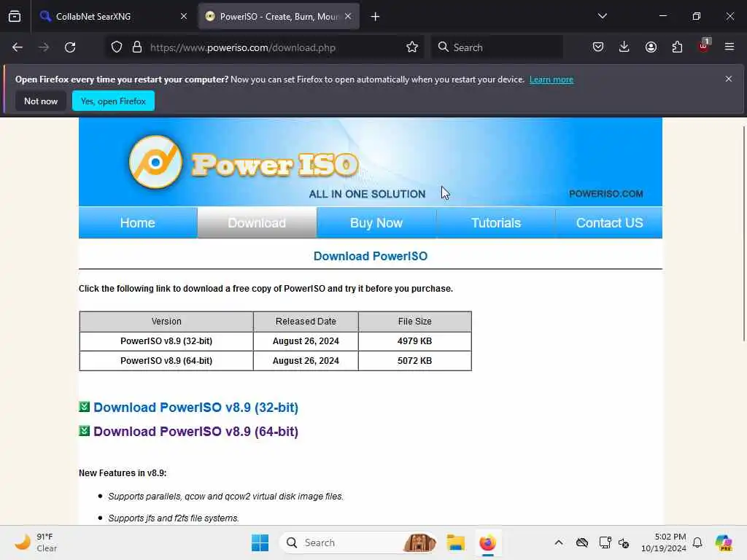Click the PowerISO disc logo
The width and height of the screenshot is (747, 560).
(155, 163)
